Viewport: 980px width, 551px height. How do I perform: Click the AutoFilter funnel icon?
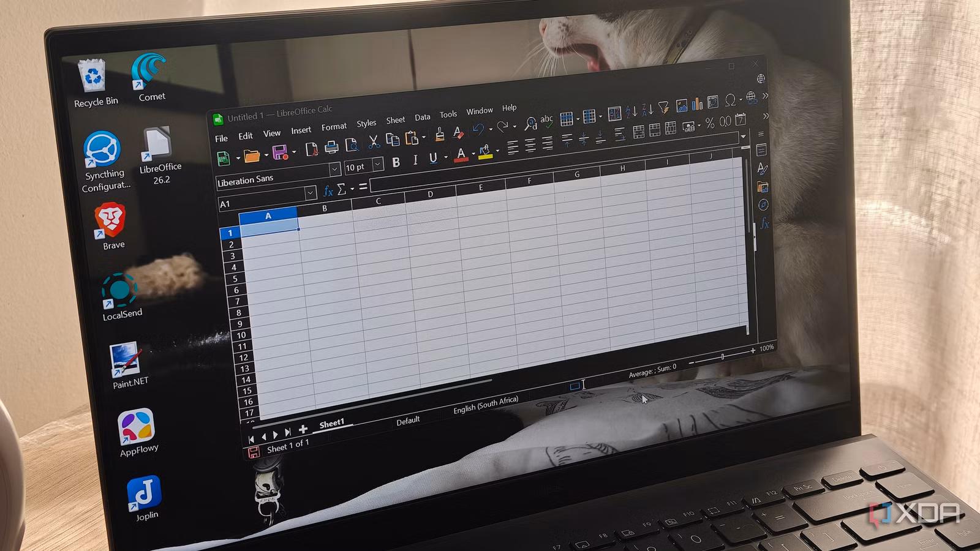coord(663,108)
